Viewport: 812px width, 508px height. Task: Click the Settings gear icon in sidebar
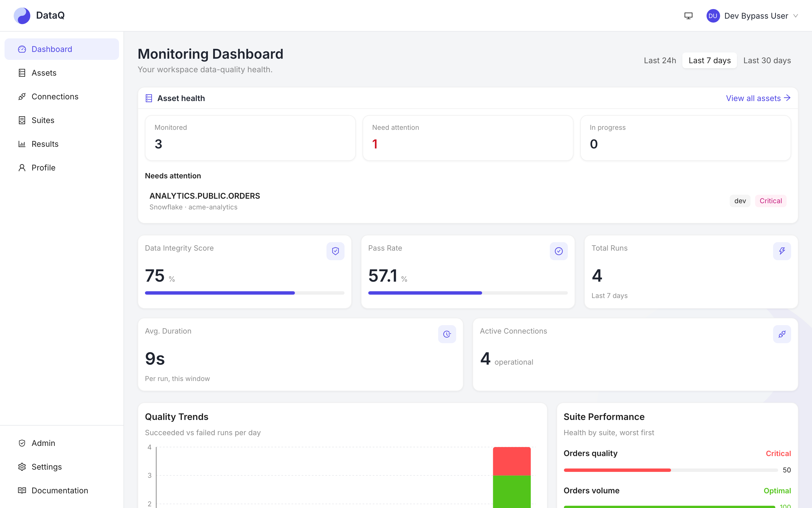(22, 467)
